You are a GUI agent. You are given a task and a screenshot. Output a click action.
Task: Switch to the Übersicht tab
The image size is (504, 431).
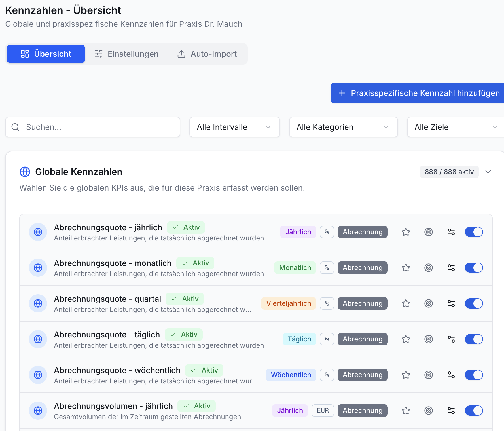tap(46, 54)
